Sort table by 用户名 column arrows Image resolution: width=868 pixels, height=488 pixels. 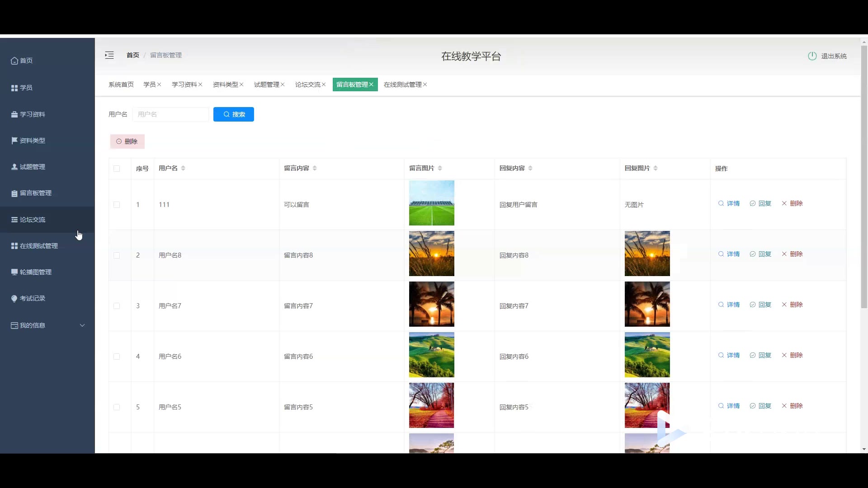183,168
